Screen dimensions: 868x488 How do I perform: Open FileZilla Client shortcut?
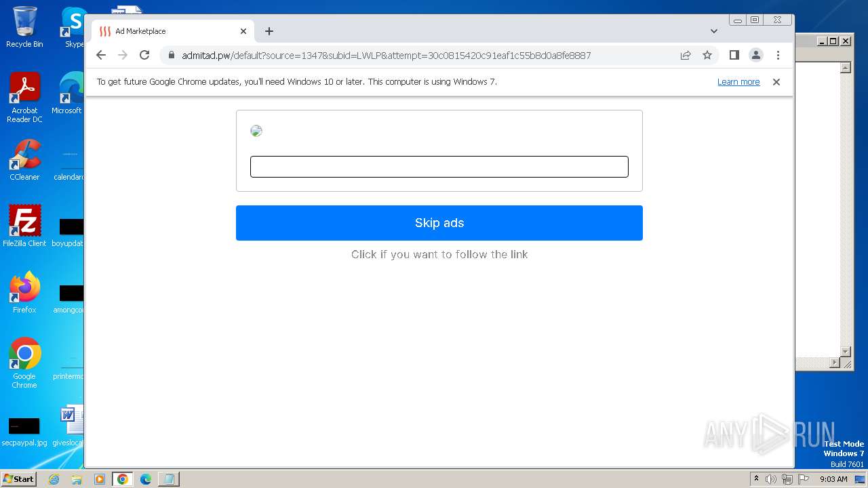24,226
